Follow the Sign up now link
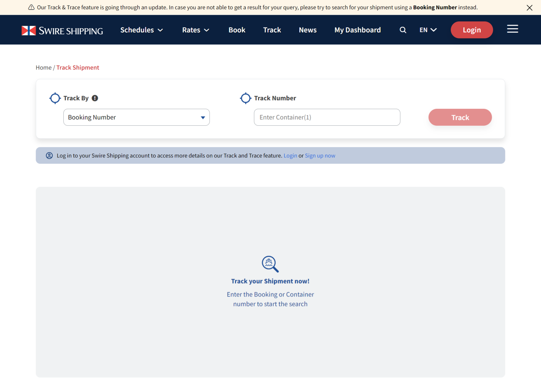Image resolution: width=541 pixels, height=392 pixels. (320, 156)
